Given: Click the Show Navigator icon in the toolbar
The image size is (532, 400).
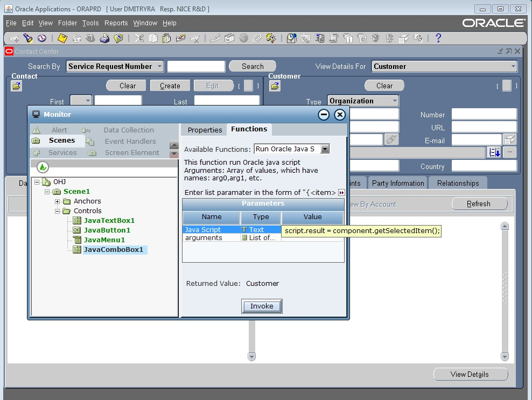Looking at the screenshot, I should pos(42,38).
